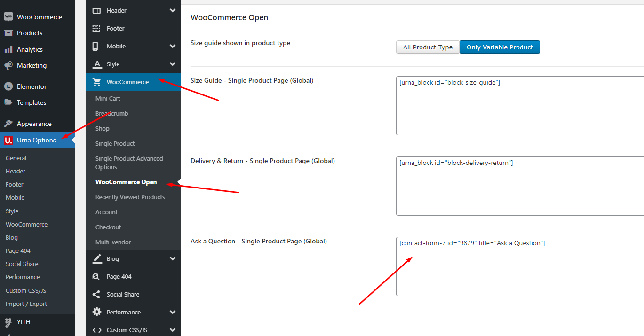The width and height of the screenshot is (644, 336).
Task: Expand the Performance section chevron
Action: point(173,312)
